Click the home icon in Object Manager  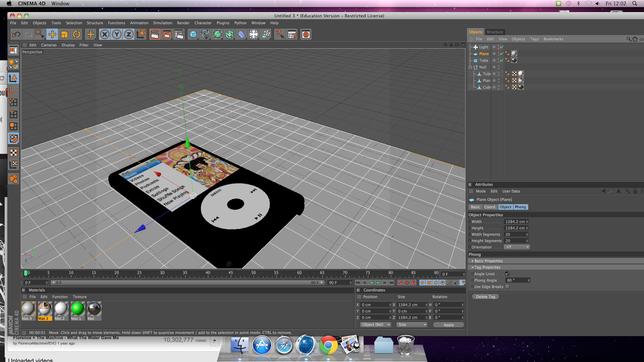pyautogui.click(x=635, y=39)
